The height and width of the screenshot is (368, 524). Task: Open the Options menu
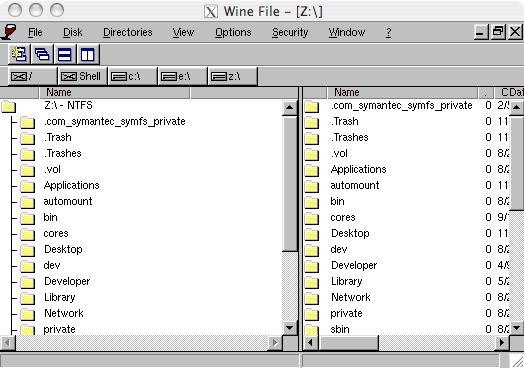pos(233,32)
